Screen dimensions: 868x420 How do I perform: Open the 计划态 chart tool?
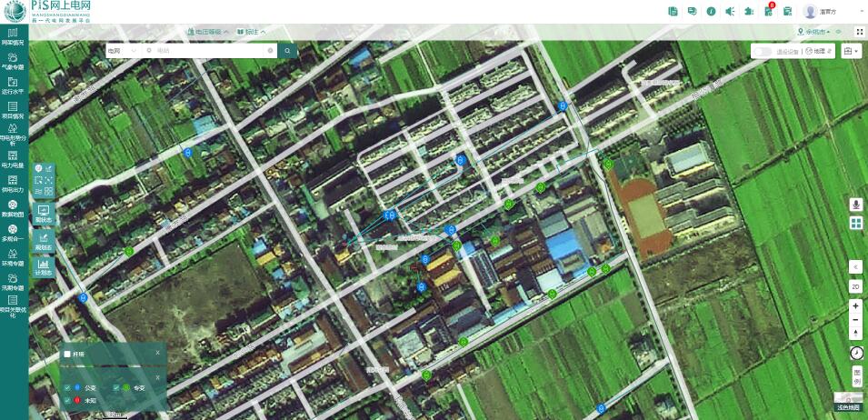(44, 267)
